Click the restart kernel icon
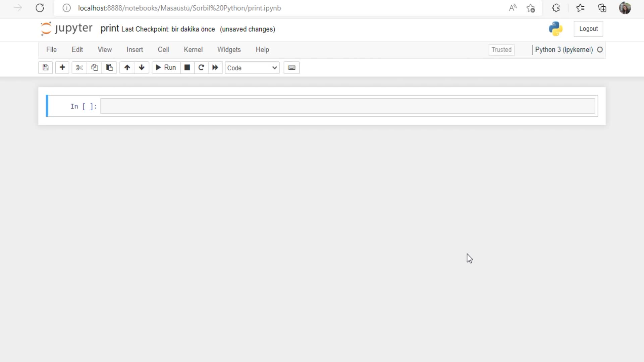644x362 pixels. point(201,68)
